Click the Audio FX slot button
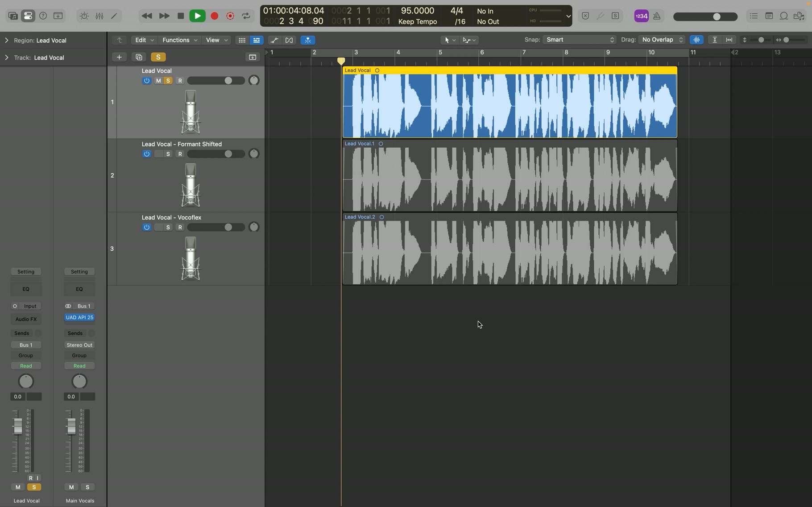Viewport: 812px width, 507px height. [x=26, y=319]
